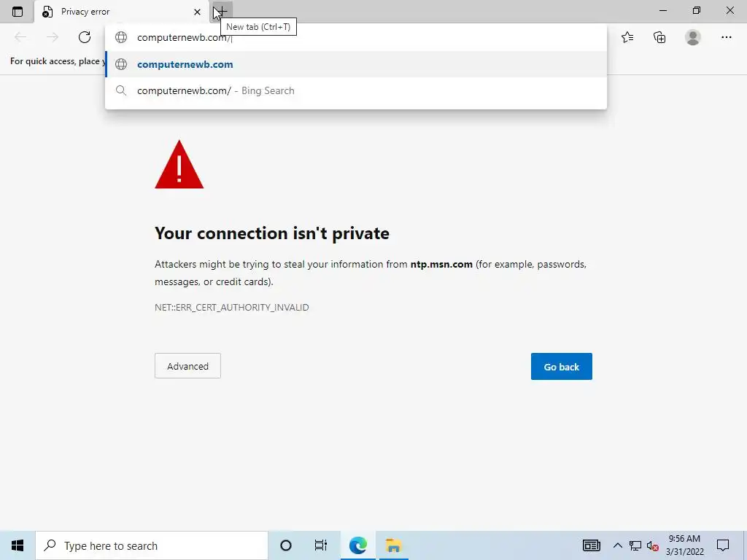Choose the computernewb.com autocomplete suggestion
Image resolution: width=747 pixels, height=560 pixels.
tap(356, 64)
